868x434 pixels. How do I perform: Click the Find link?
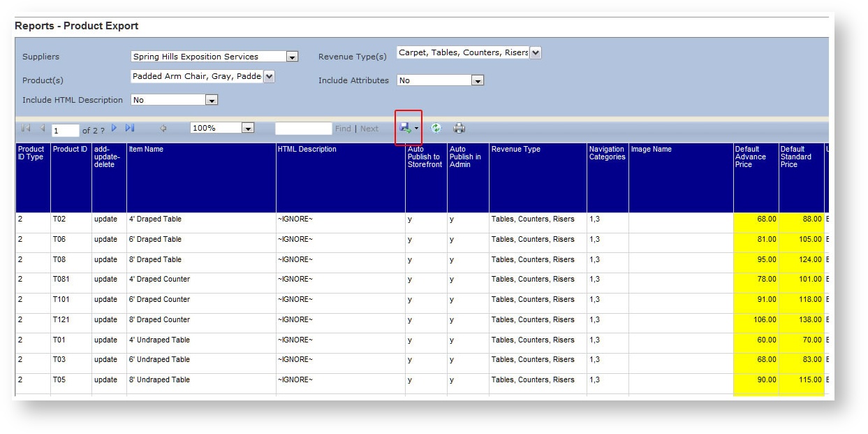pyautogui.click(x=342, y=128)
